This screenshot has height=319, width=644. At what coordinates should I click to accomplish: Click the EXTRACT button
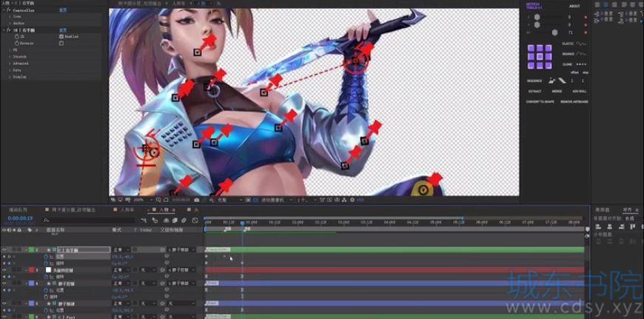(x=534, y=91)
